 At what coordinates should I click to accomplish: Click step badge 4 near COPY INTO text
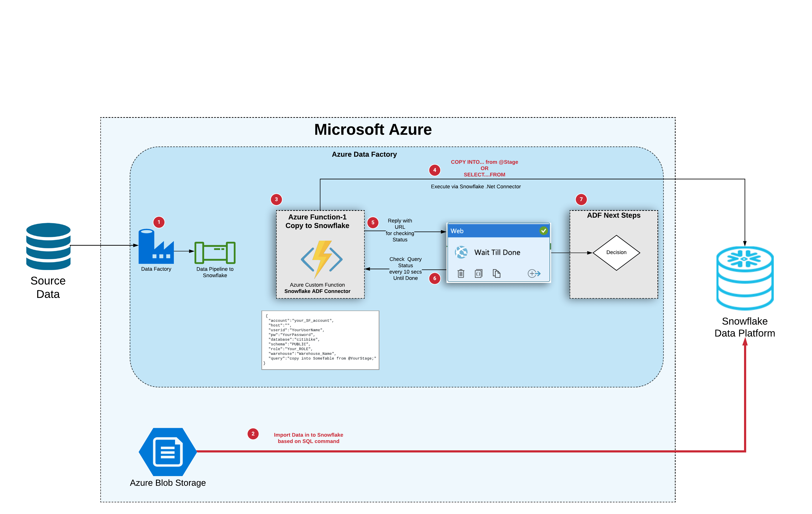tap(435, 170)
